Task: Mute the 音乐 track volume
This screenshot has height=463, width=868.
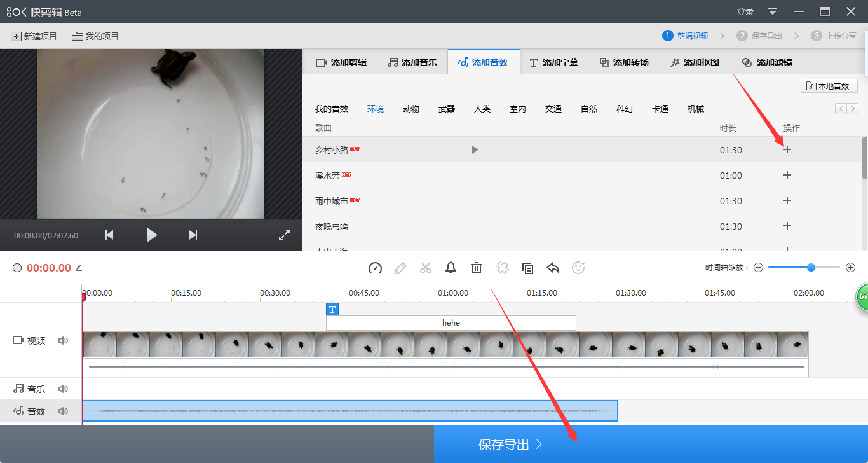Action: point(63,389)
